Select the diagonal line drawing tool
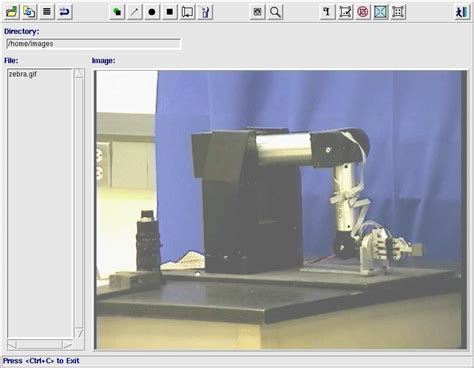The height and width of the screenshot is (368, 474). point(135,12)
